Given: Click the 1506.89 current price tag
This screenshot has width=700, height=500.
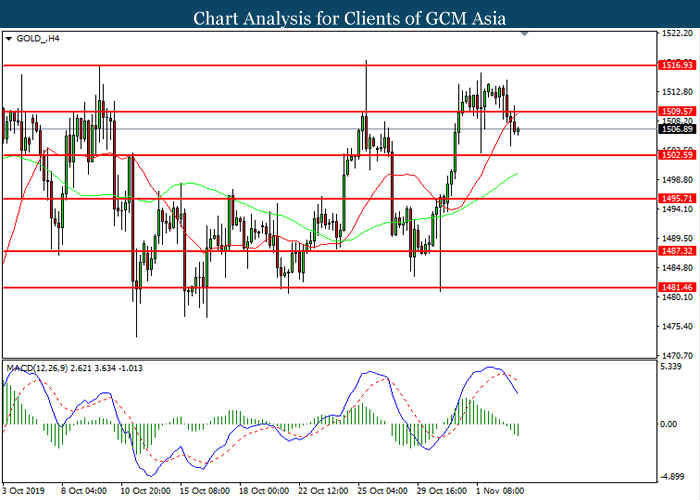Looking at the screenshot, I should 677,129.
